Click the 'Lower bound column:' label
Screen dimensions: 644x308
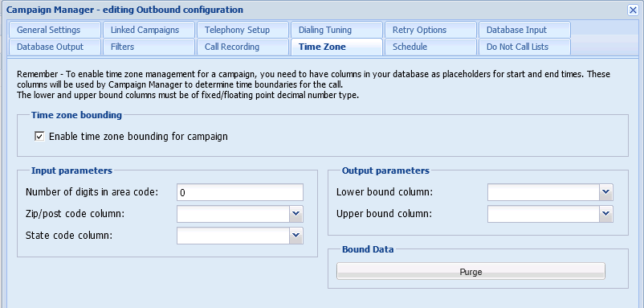[384, 192]
